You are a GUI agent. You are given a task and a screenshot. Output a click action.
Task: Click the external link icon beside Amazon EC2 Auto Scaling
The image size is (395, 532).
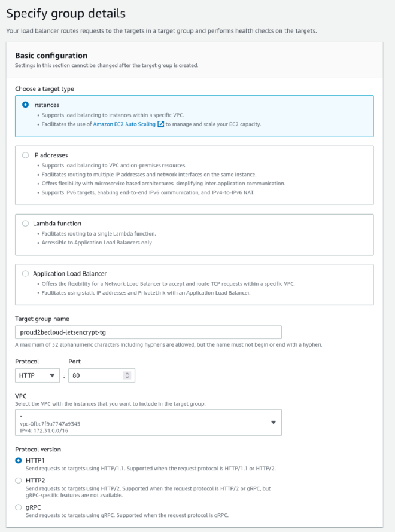[x=159, y=124]
